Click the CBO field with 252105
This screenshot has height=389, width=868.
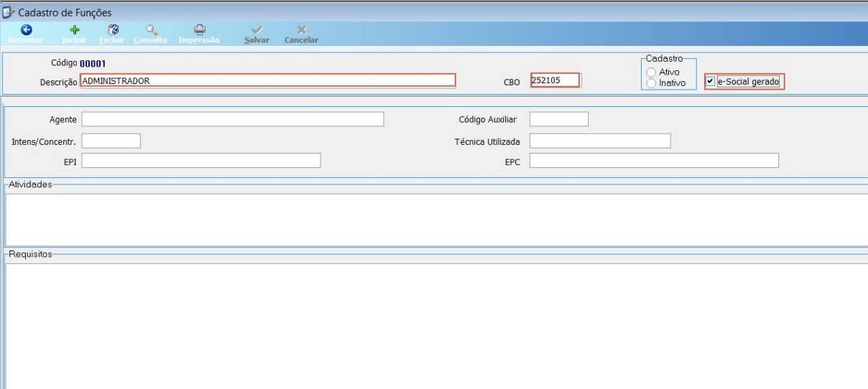click(x=555, y=80)
